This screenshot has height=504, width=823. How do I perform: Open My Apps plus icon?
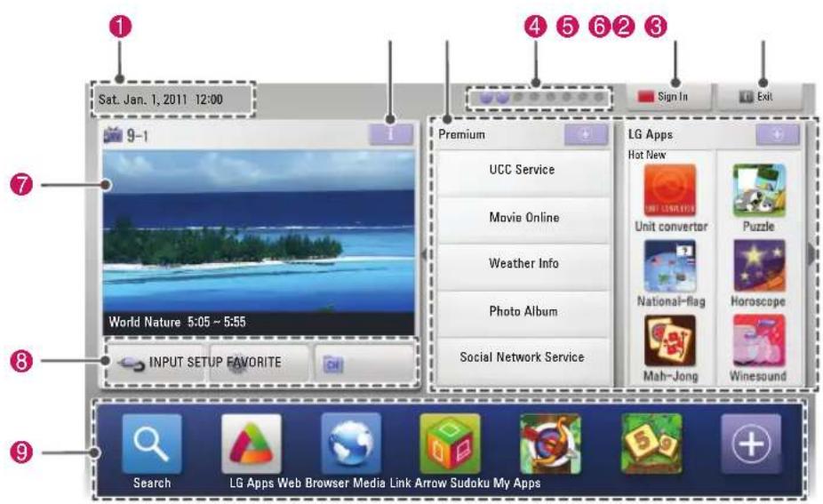coord(751,444)
